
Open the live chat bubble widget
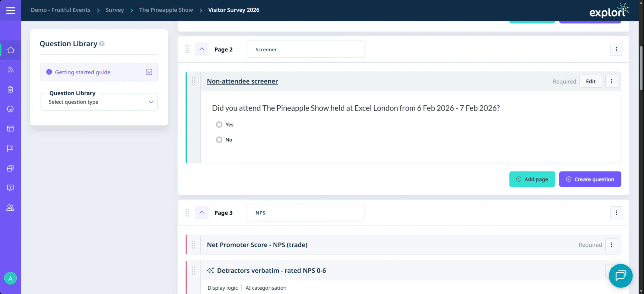(x=621, y=275)
